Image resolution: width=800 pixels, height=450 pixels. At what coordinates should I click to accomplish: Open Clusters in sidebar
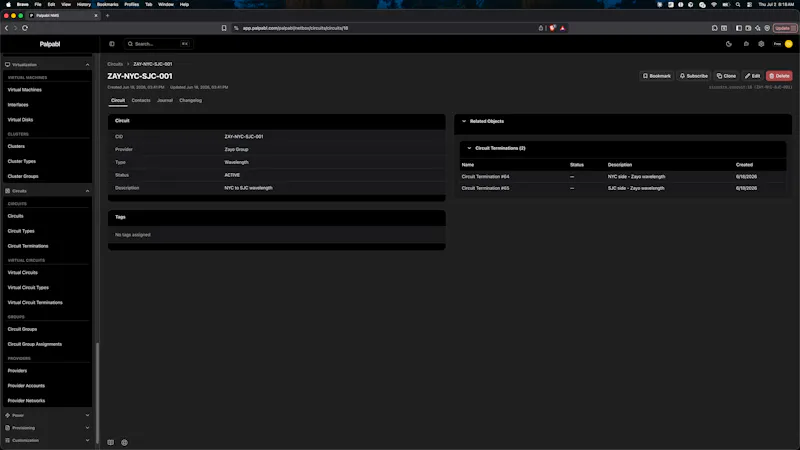(x=16, y=146)
